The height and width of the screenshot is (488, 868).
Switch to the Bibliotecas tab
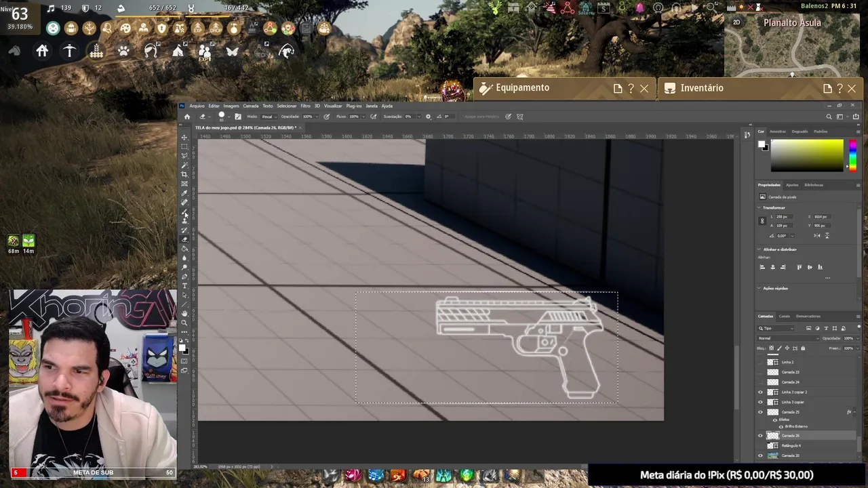814,185
